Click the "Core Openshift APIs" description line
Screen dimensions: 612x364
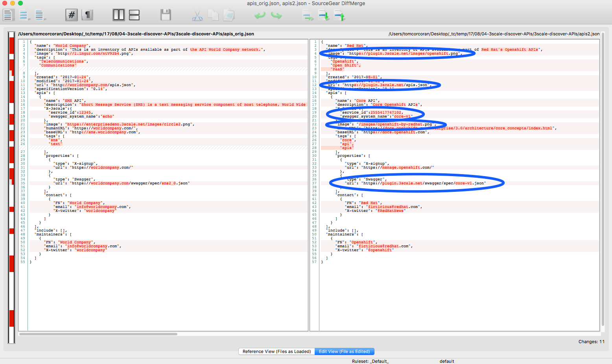point(379,105)
